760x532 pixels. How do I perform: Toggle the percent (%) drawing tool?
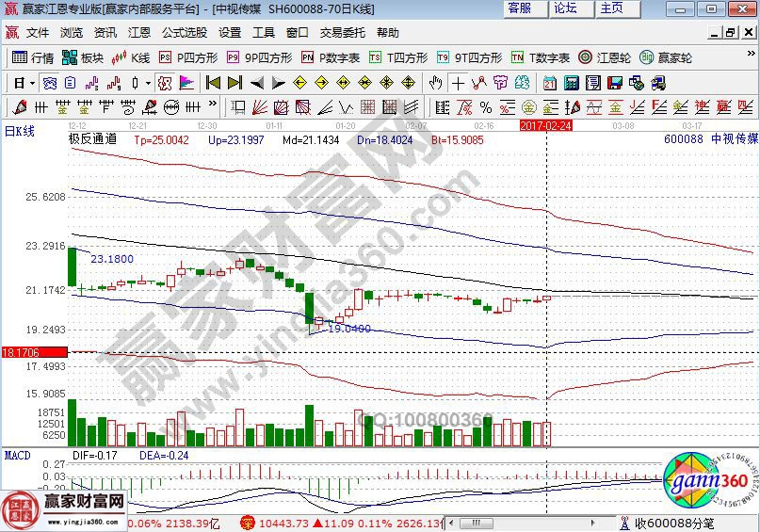click(x=486, y=105)
